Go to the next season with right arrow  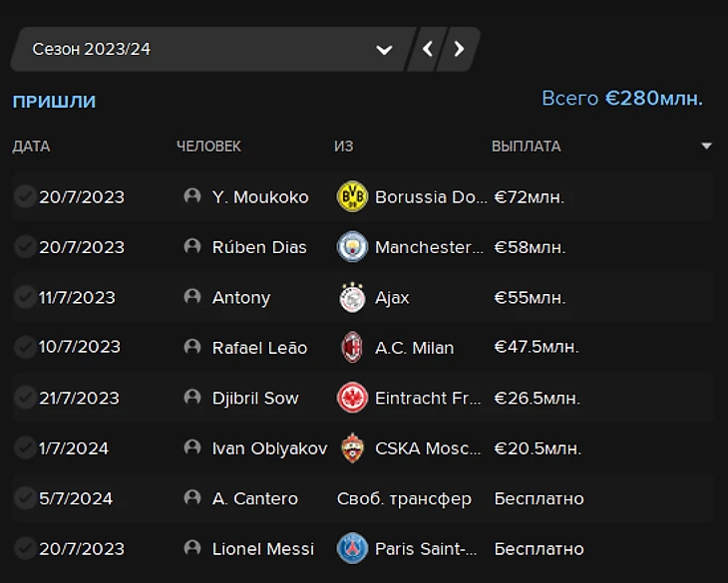point(459,49)
